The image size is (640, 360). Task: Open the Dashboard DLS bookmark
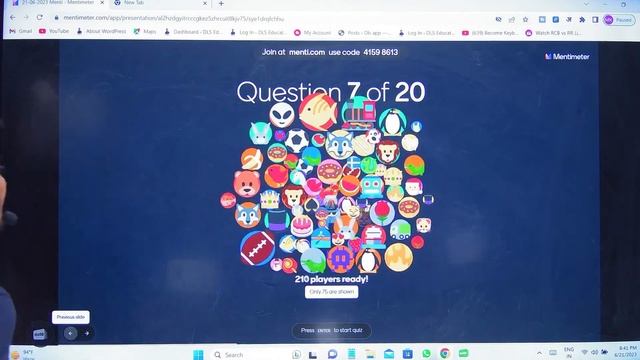pyautogui.click(x=193, y=32)
